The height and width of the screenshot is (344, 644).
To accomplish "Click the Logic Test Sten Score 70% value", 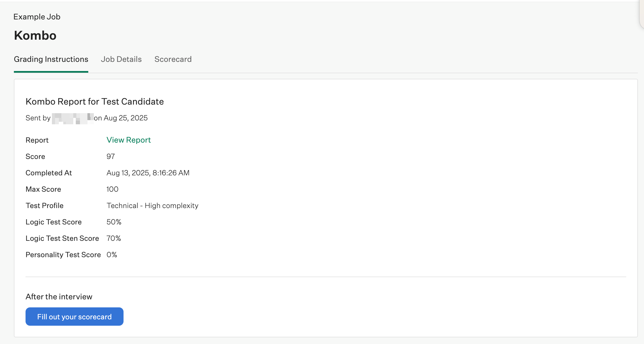I will tap(114, 238).
